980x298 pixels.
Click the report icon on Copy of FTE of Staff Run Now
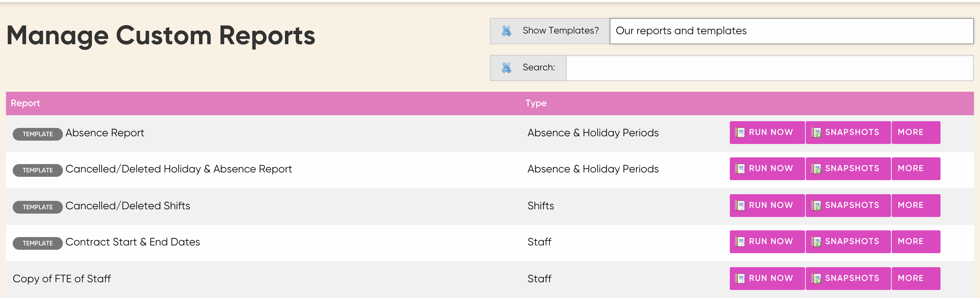coord(740,279)
